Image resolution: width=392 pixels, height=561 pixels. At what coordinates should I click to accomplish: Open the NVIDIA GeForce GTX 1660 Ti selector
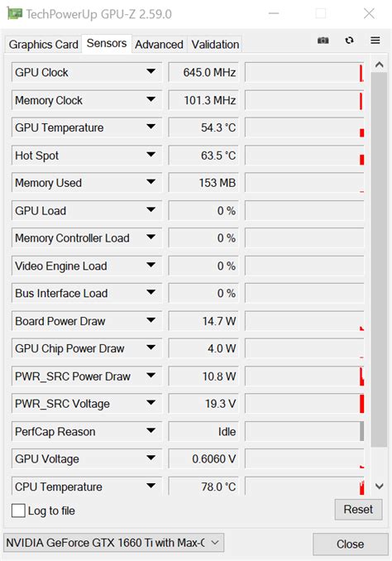[x=114, y=543]
